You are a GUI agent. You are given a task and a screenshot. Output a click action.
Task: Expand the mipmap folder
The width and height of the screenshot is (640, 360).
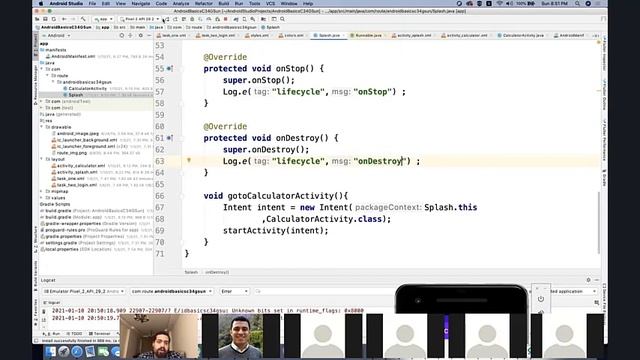coord(42,191)
